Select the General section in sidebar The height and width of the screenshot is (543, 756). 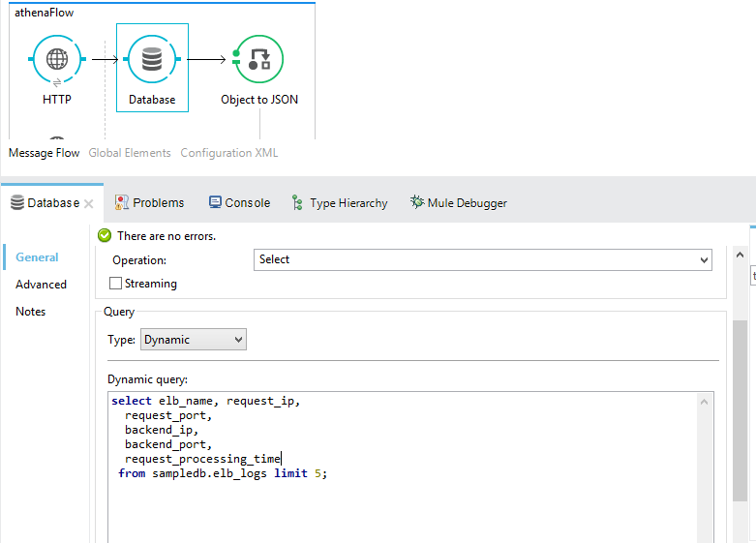(37, 257)
